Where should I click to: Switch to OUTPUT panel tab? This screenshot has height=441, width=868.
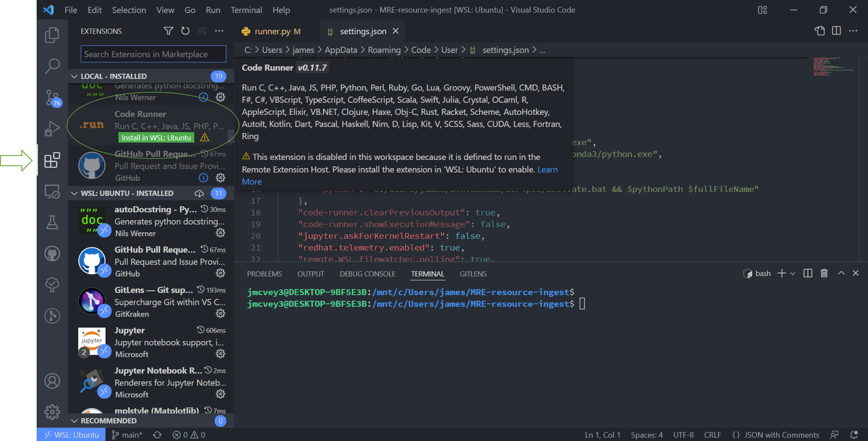click(311, 274)
